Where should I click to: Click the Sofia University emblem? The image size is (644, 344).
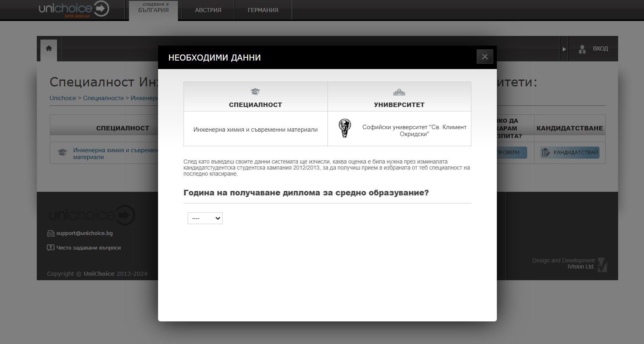click(x=344, y=129)
